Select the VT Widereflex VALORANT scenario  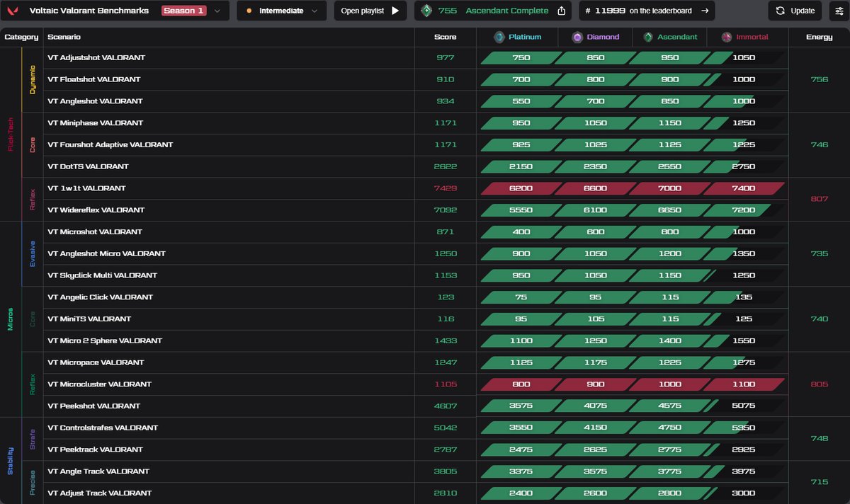96,210
